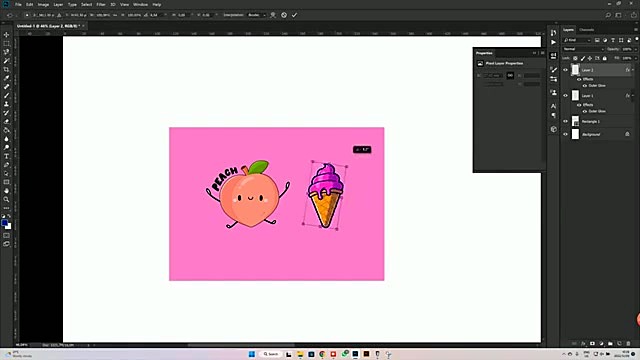Toggle Effects visibility under Layer 1
This screenshot has width=640, height=360.
tap(579, 105)
